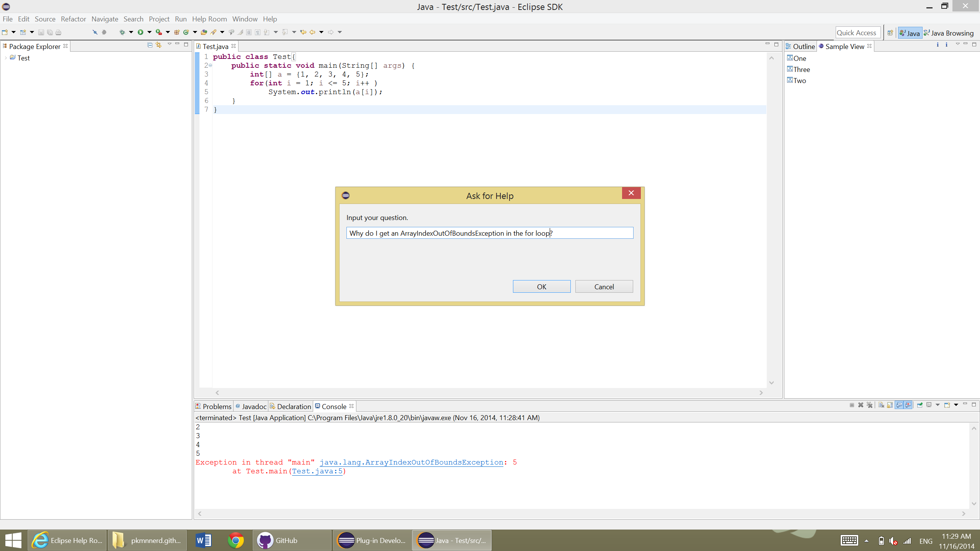Open the Help Room menu
Screen dimensions: 980x551
point(209,19)
